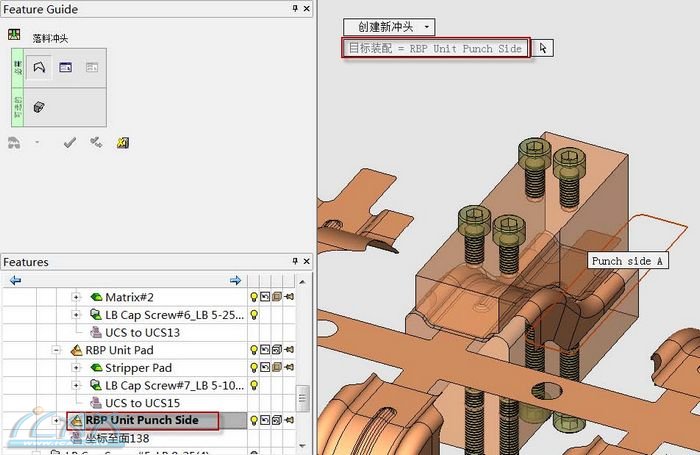Toggle visibility bulb for Stripper Pad

pyautogui.click(x=254, y=368)
